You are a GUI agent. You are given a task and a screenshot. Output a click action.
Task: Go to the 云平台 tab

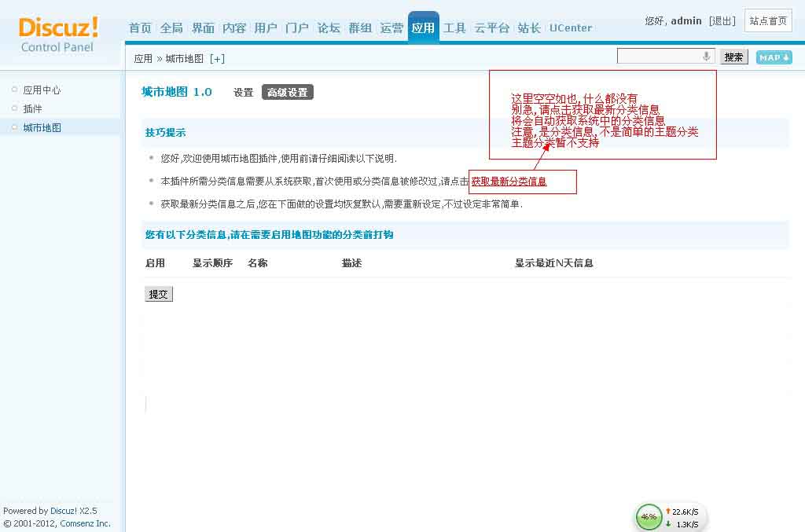tap(492, 28)
